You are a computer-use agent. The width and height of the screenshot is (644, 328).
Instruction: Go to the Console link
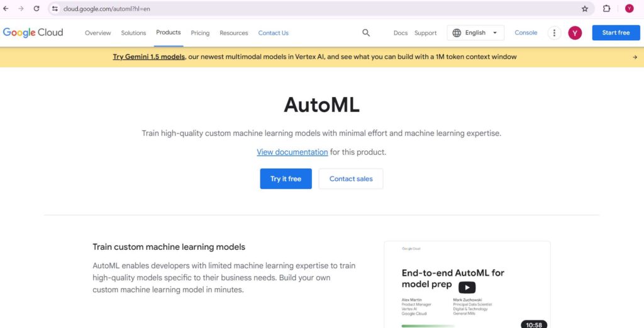(526, 33)
